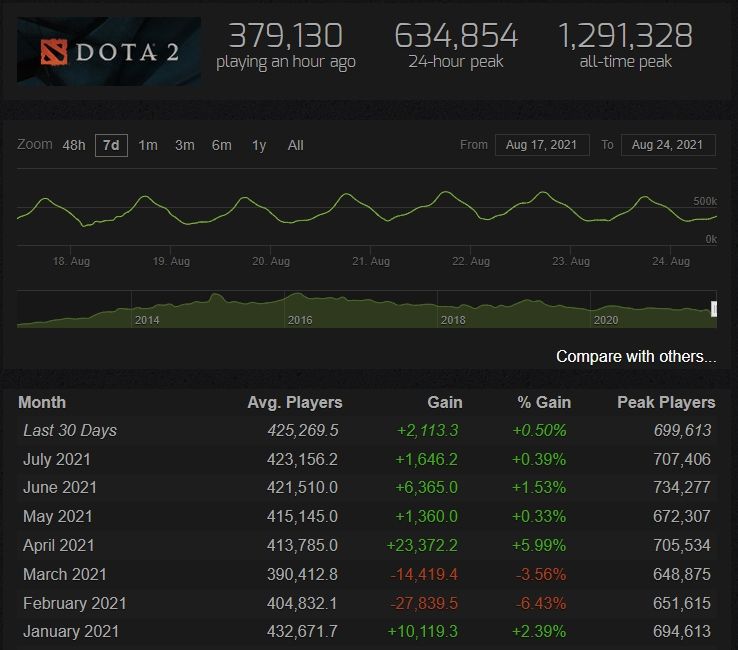Click the 2016 area in navigator chart
The image size is (738, 650).
pos(300,320)
